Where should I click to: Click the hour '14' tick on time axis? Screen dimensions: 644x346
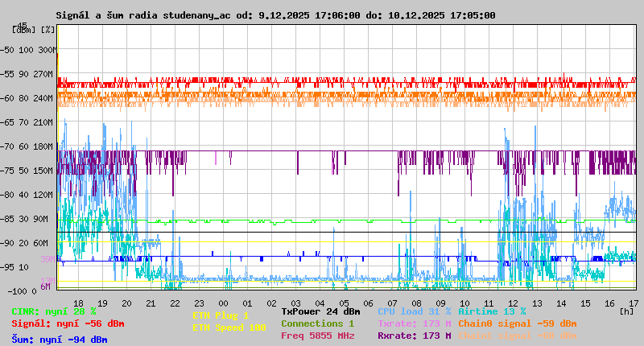pos(561,303)
